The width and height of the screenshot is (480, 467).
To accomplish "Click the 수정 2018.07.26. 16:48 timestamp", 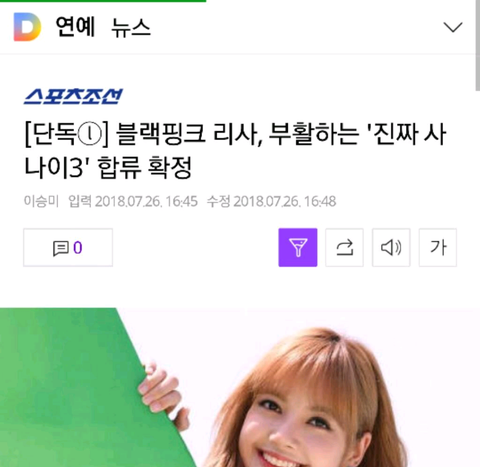I will pyautogui.click(x=271, y=201).
